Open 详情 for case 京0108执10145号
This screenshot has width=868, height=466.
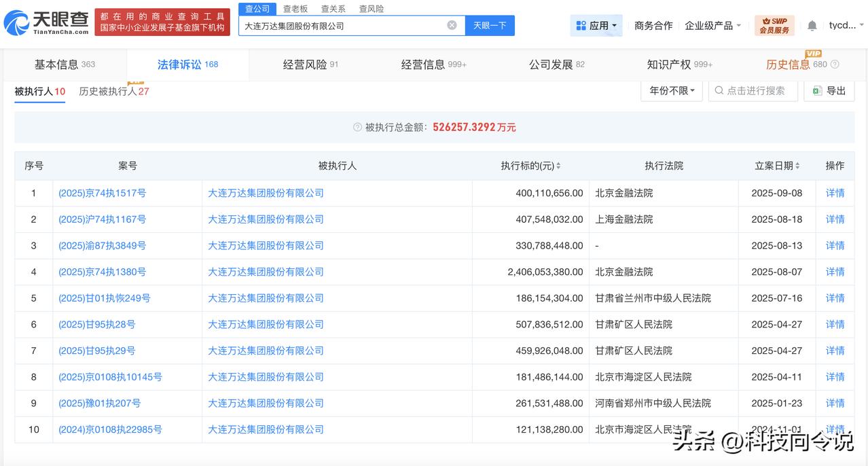(x=835, y=377)
